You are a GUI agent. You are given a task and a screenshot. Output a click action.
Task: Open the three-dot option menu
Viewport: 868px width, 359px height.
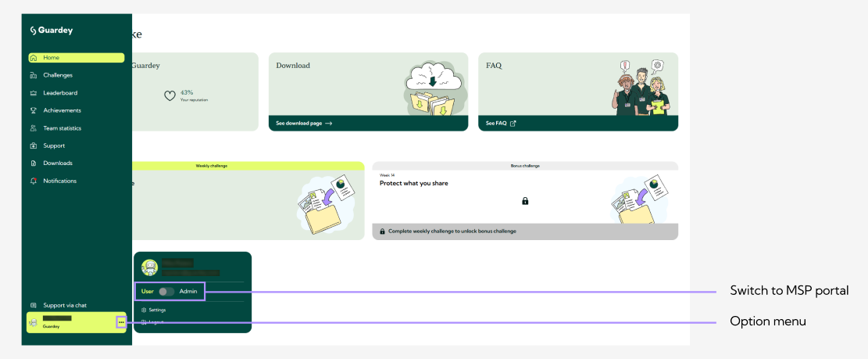pos(121,322)
